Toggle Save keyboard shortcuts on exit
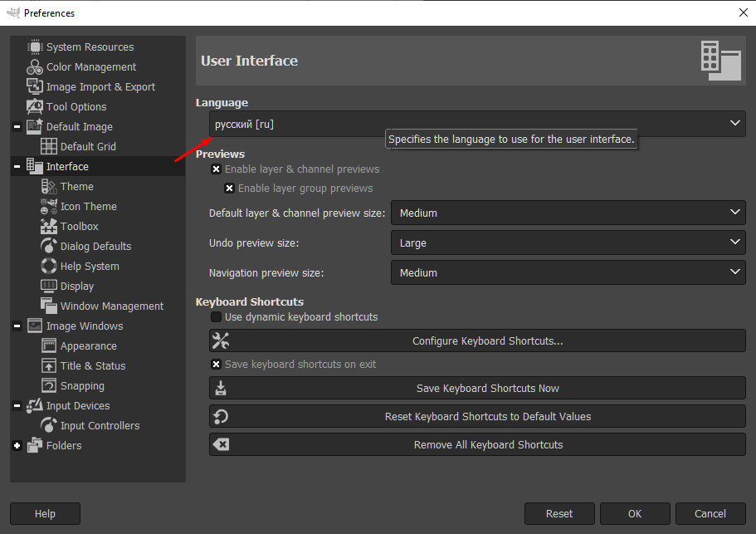Image resolution: width=756 pixels, height=534 pixels. tap(216, 365)
